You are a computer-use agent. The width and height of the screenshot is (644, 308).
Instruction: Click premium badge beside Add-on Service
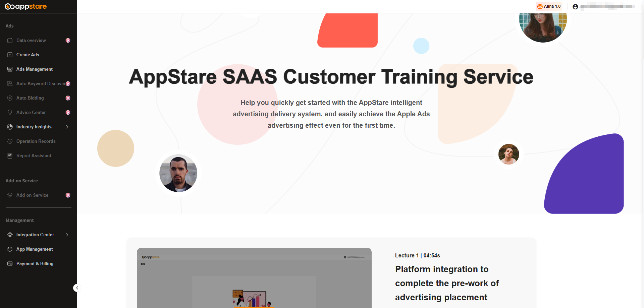click(68, 195)
